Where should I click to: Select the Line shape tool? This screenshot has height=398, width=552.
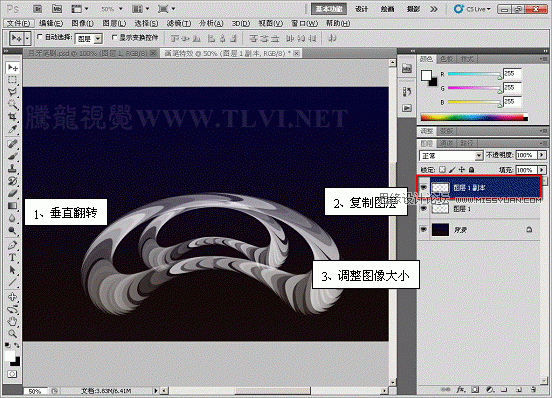click(x=12, y=282)
